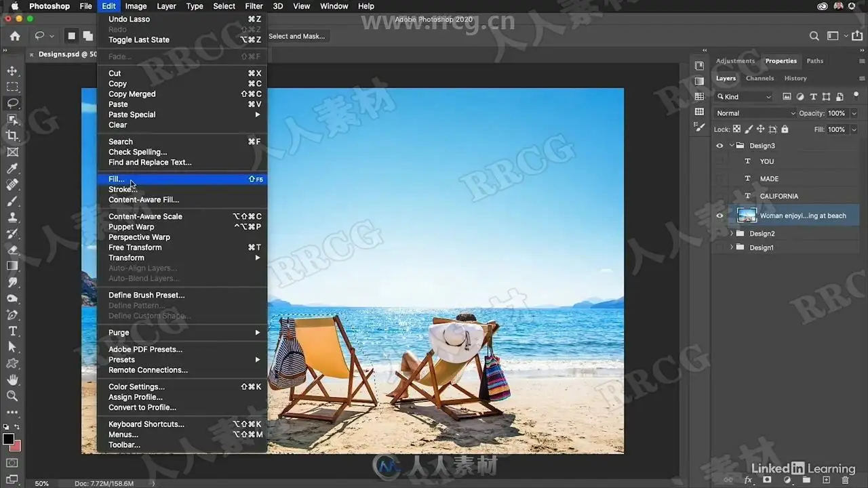Collapse the Design3 group
This screenshot has height=488, width=868.
732,146
